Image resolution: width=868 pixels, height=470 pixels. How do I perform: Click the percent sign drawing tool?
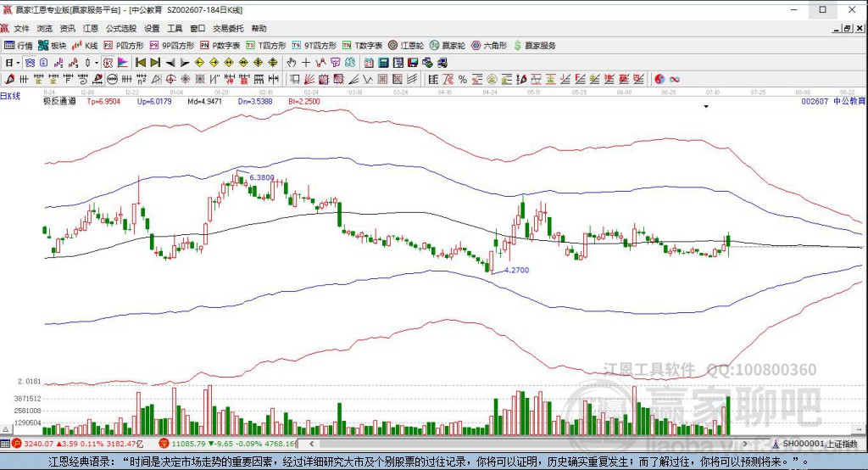click(462, 79)
